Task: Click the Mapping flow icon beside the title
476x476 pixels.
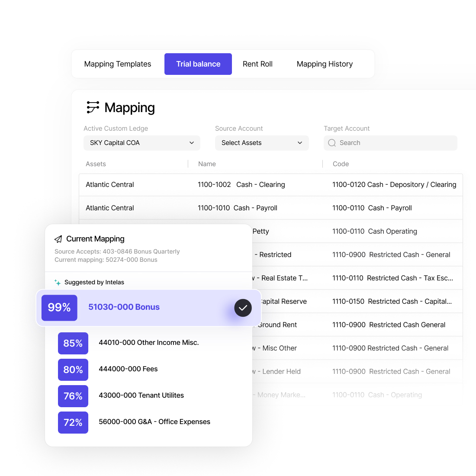Action: (93, 107)
